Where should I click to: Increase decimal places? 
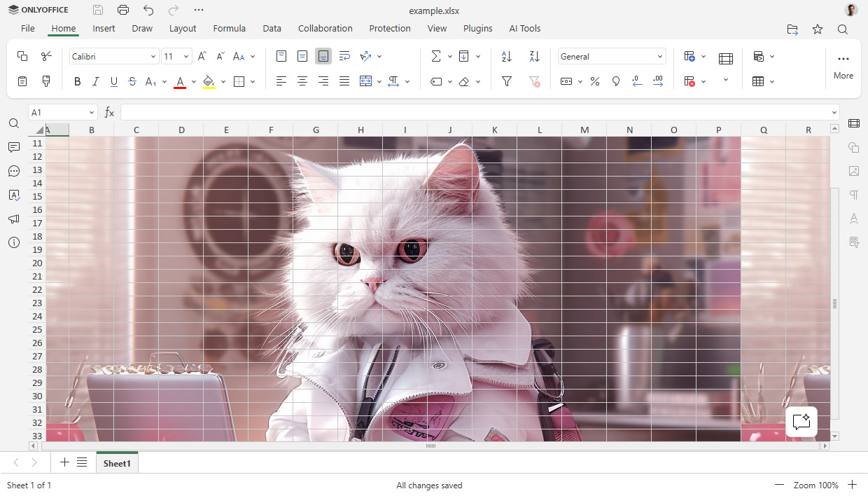point(658,81)
